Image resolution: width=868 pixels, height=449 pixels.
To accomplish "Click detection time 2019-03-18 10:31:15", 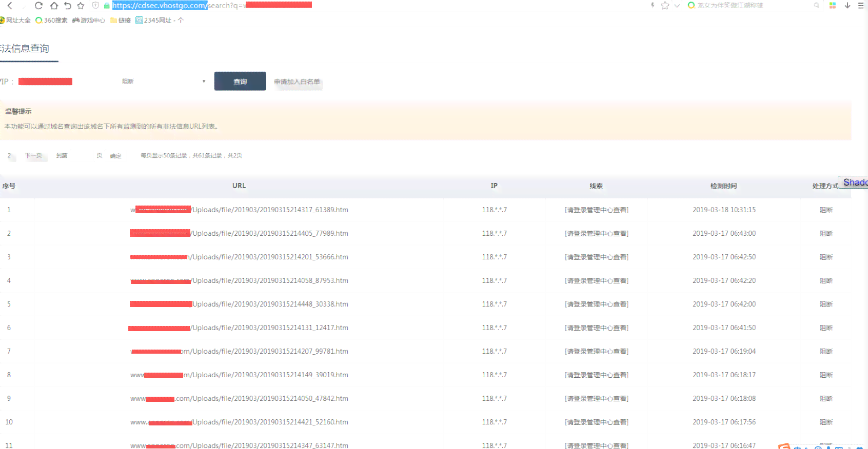I will (x=724, y=210).
